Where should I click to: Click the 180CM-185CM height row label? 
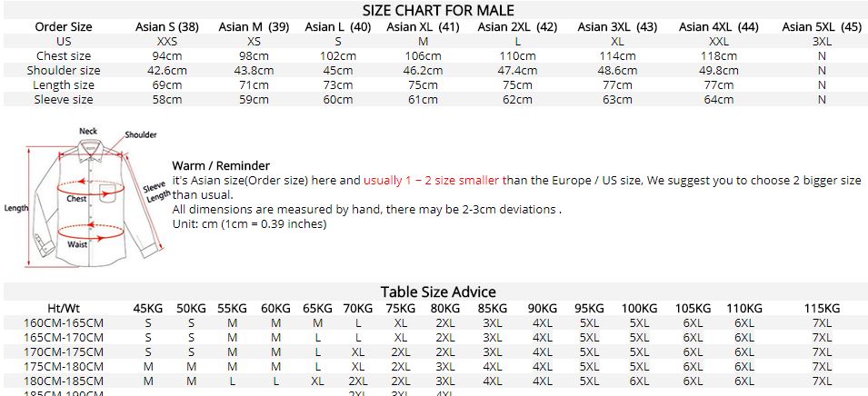(x=64, y=381)
